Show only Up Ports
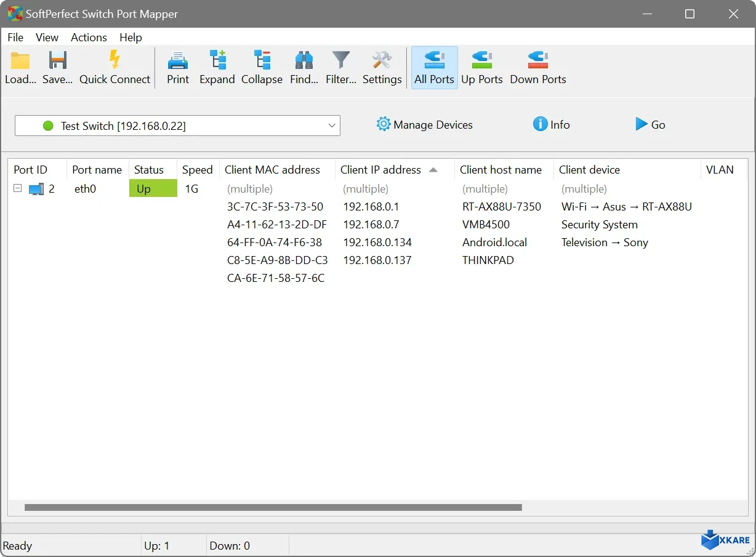Image resolution: width=756 pixels, height=557 pixels. pyautogui.click(x=482, y=68)
